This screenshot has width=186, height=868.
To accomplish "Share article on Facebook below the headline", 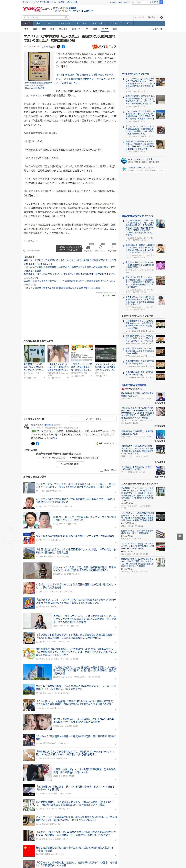I will (63, 47).
